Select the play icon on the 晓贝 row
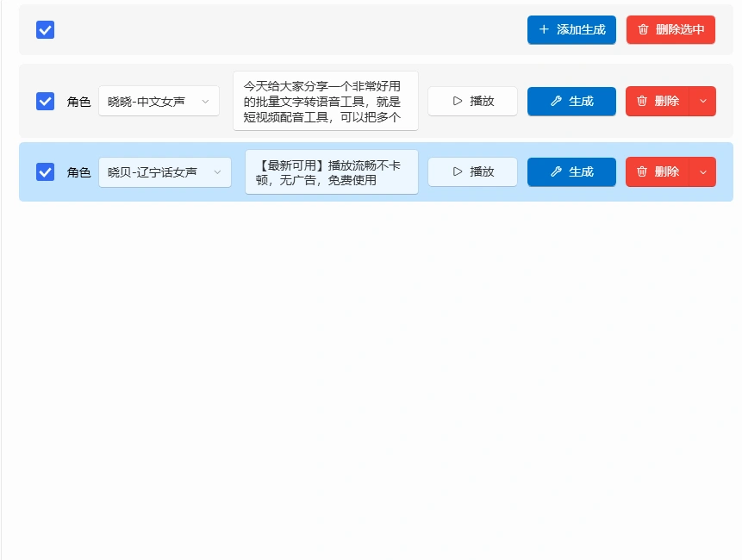The width and height of the screenshot is (742, 560). pyautogui.click(x=458, y=171)
